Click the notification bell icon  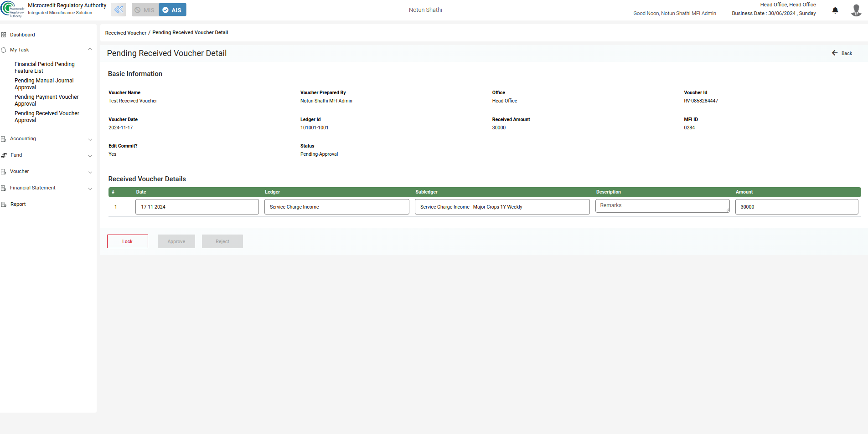(x=835, y=10)
